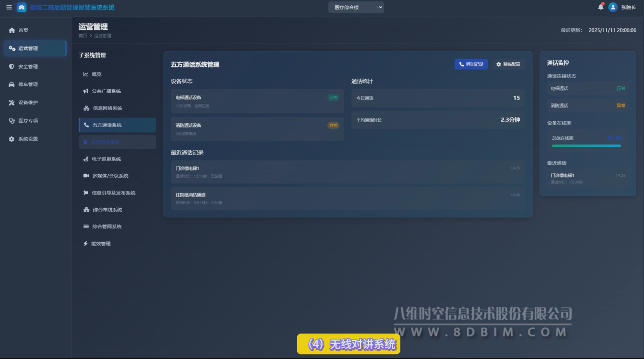Click the stethoscope icon for 医疗专项
This screenshot has width=644, height=359.
(12, 121)
